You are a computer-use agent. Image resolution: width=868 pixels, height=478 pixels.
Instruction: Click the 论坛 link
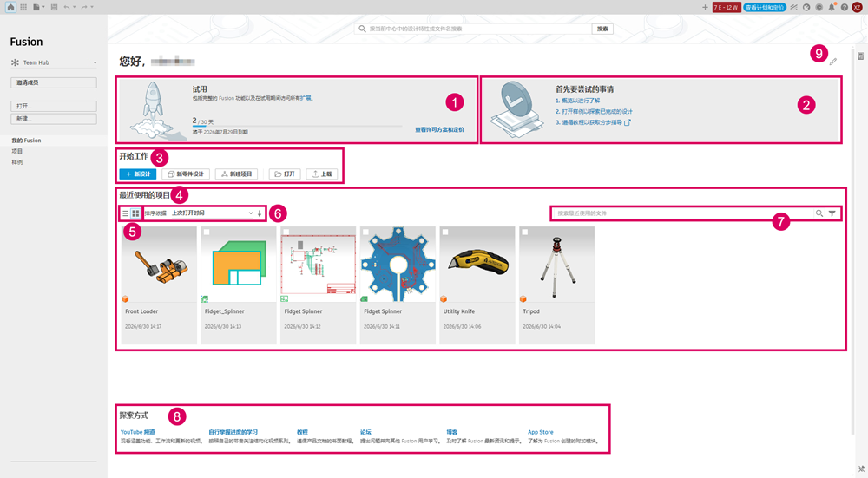pyautogui.click(x=365, y=432)
